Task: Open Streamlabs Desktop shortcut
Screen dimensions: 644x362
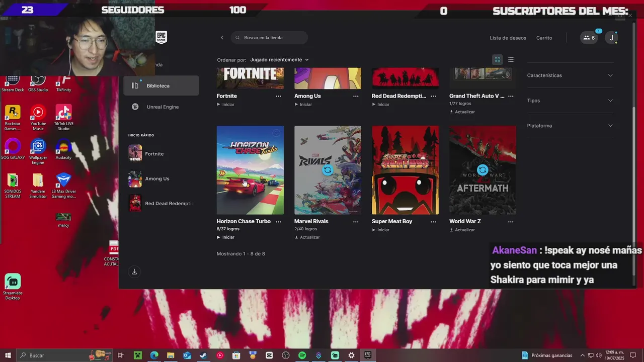Action: (13, 287)
